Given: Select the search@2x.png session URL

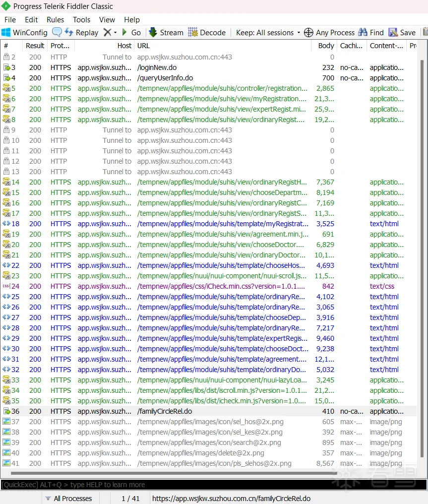Looking at the screenshot, I should [209, 442].
